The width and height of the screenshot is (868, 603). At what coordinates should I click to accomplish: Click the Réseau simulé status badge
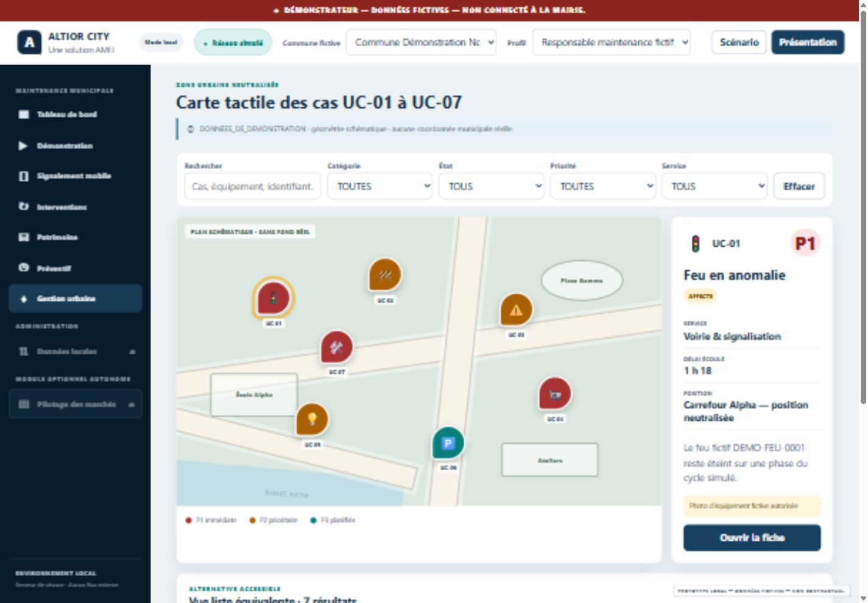pyautogui.click(x=233, y=43)
